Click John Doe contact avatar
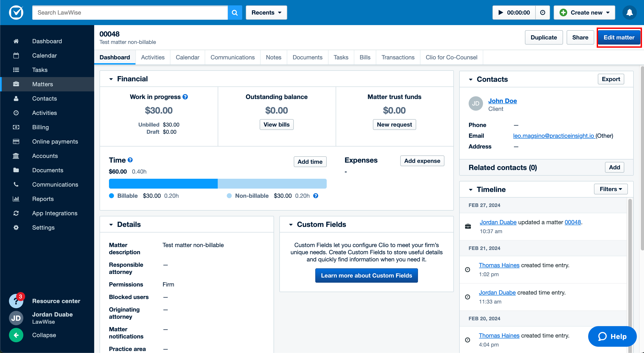 pyautogui.click(x=476, y=103)
